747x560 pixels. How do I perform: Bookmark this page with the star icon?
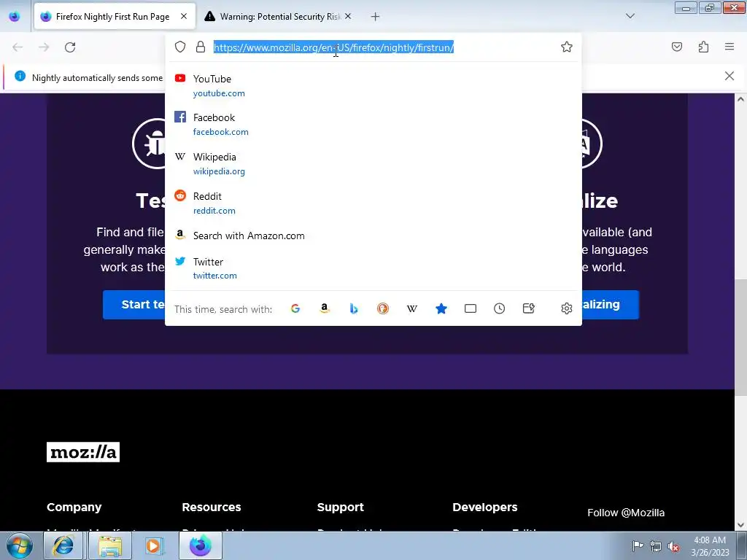[x=566, y=47]
